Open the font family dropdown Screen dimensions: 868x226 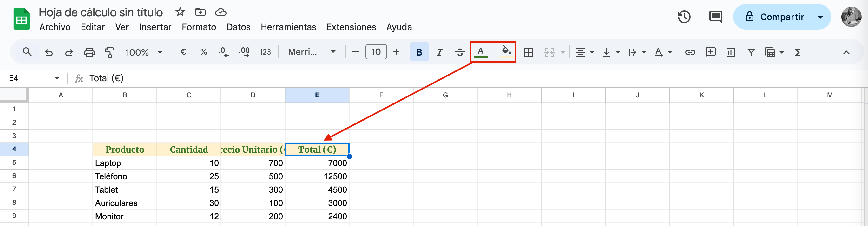[x=311, y=52]
